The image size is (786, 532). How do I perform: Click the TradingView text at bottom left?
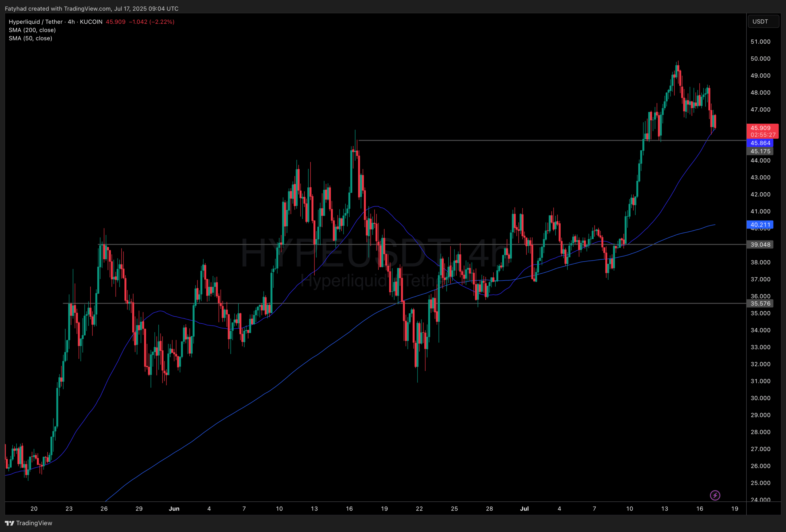coord(34,523)
